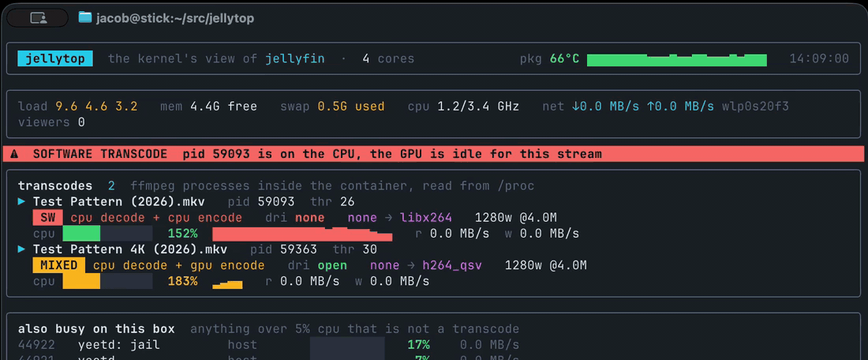Expand the Test Pattern 4K (2026).mkv arrow

pos(21,249)
